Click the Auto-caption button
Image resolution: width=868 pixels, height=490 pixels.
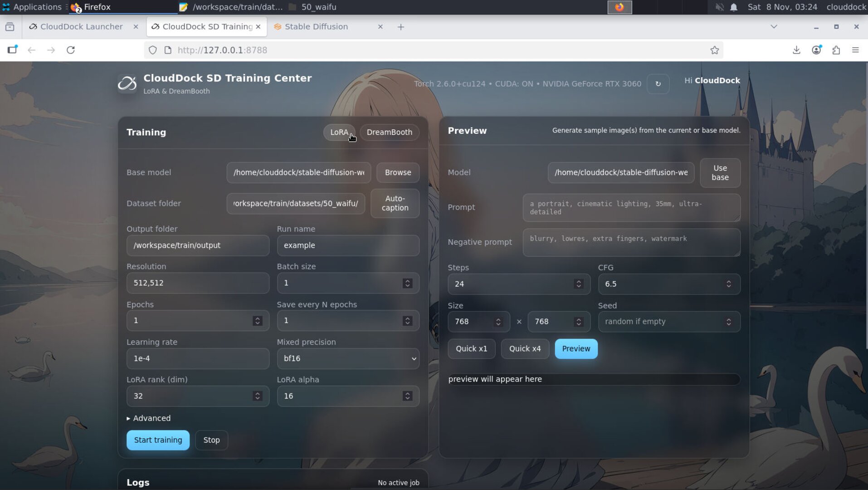click(395, 203)
